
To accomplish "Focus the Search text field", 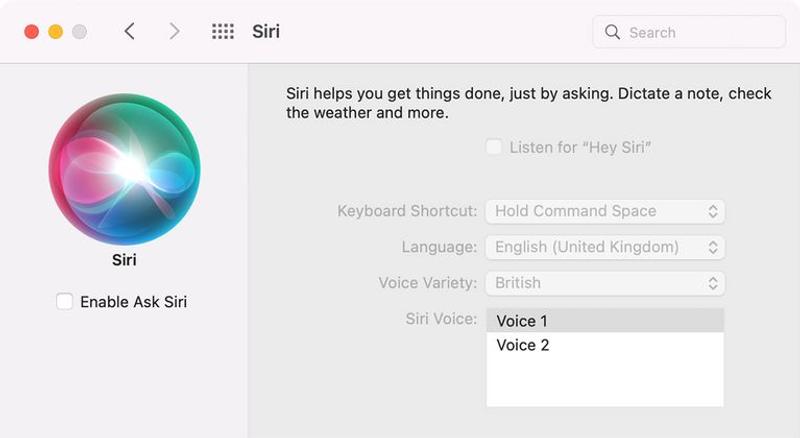I will point(689,32).
